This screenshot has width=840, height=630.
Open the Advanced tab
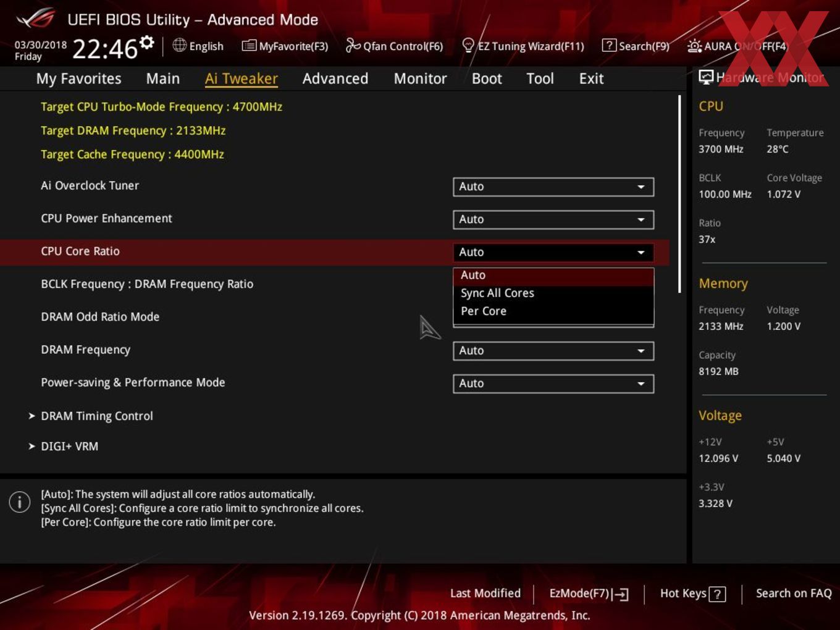pos(335,78)
